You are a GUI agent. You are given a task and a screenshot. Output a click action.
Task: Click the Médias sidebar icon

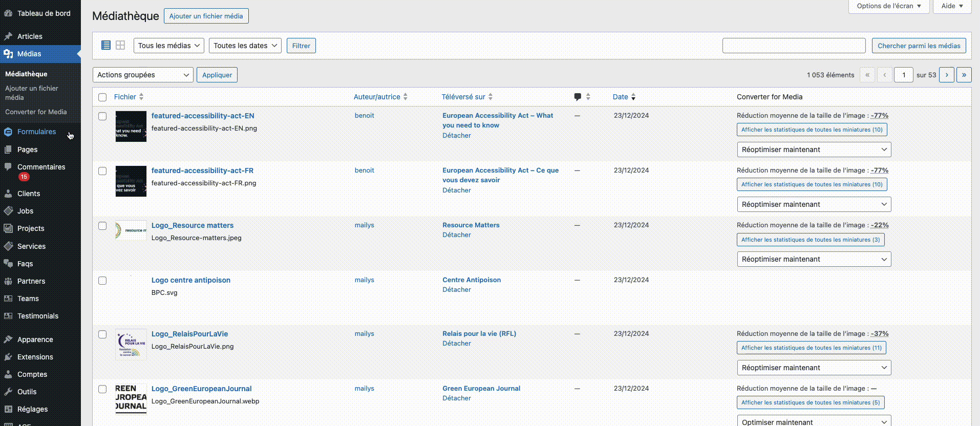pyautogui.click(x=8, y=54)
